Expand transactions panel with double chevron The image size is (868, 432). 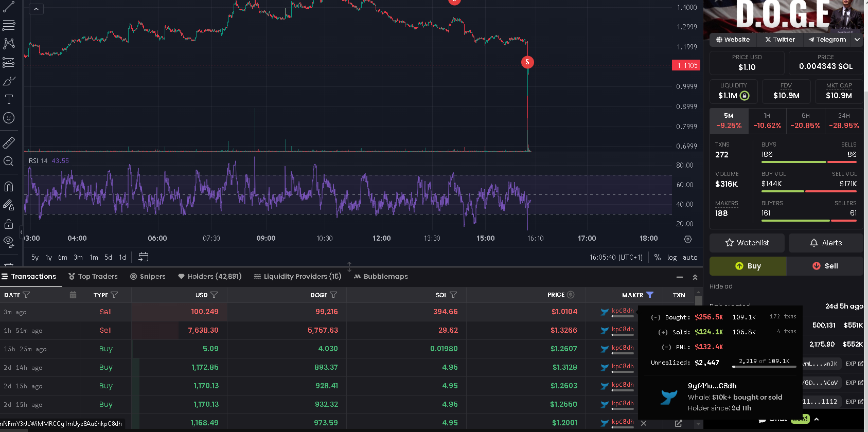tap(695, 277)
